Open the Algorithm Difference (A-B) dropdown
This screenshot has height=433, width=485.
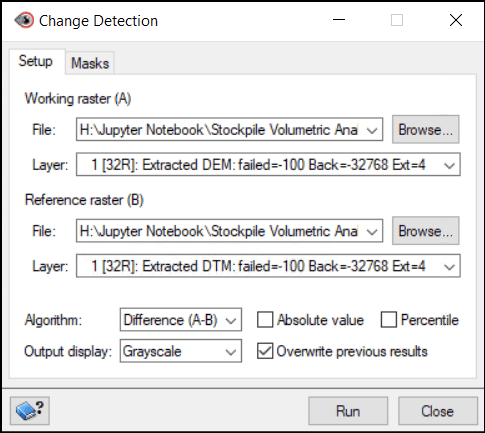tap(181, 320)
